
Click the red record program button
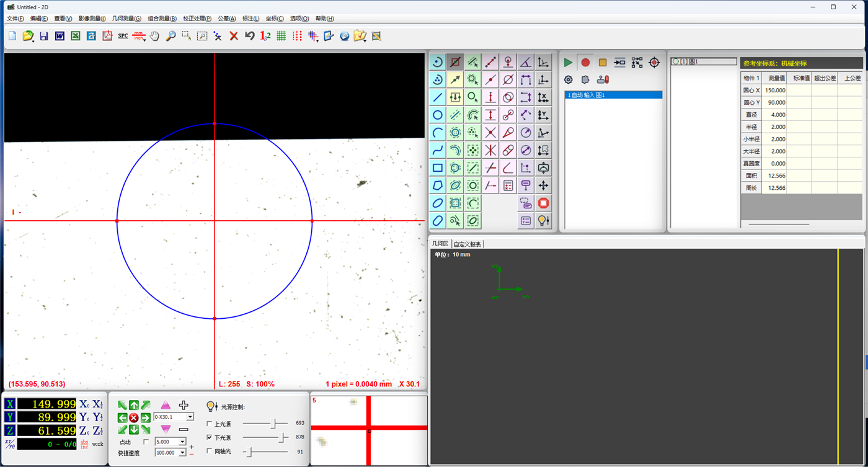[x=585, y=63]
